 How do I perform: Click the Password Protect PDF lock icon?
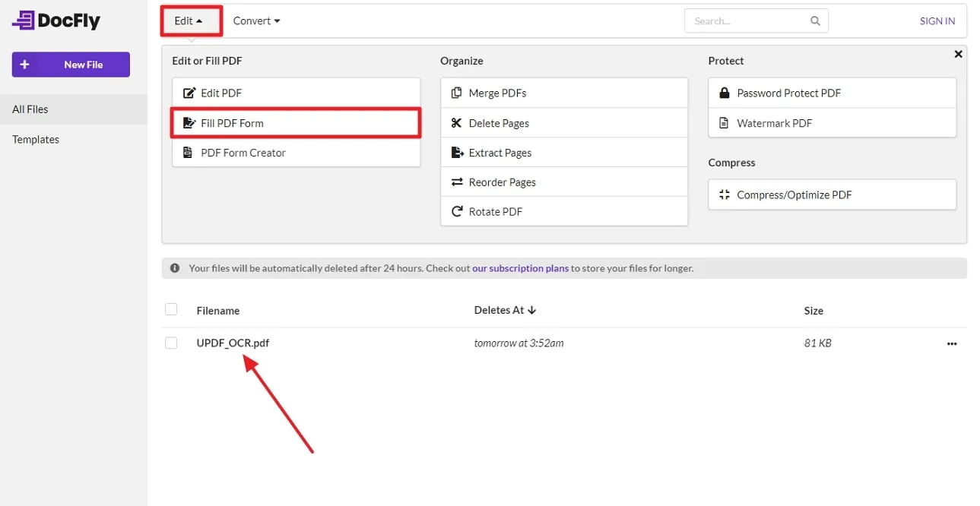pos(726,92)
